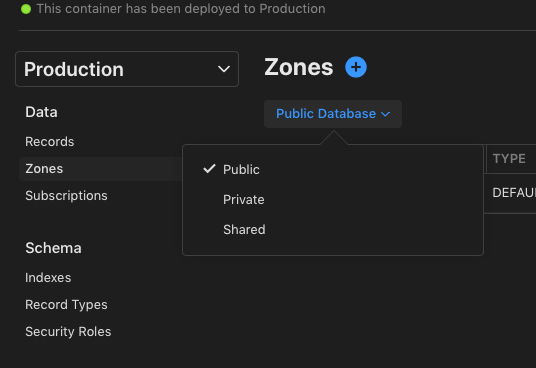The width and height of the screenshot is (536, 368).
Task: Toggle the Public Database dropdown
Action: [333, 114]
